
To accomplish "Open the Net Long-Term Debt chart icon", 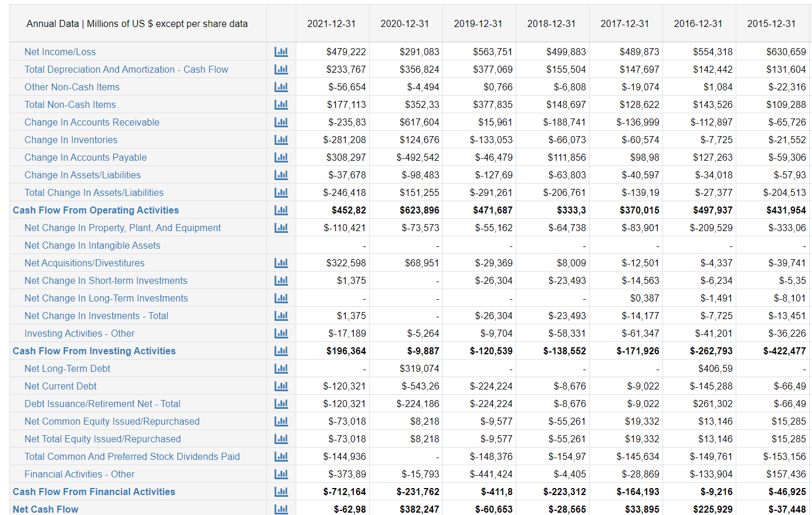I will [281, 368].
